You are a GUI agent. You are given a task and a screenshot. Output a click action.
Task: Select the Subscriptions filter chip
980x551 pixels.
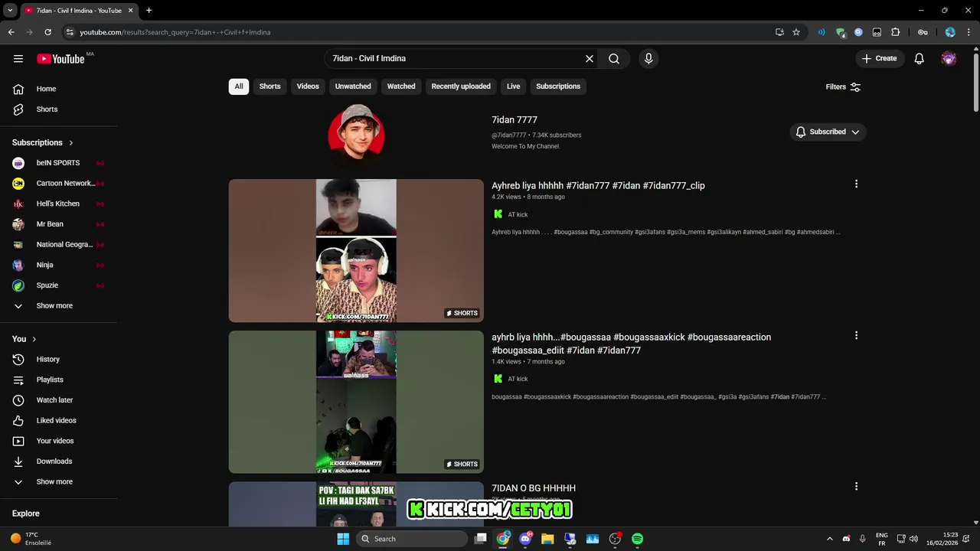558,86
